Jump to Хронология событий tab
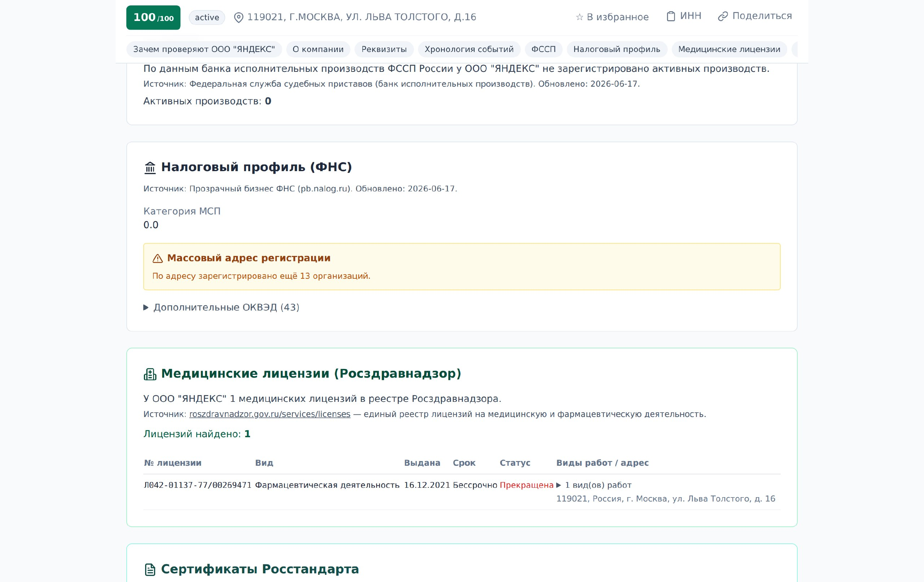Viewport: 924px width, 582px height. (x=469, y=49)
